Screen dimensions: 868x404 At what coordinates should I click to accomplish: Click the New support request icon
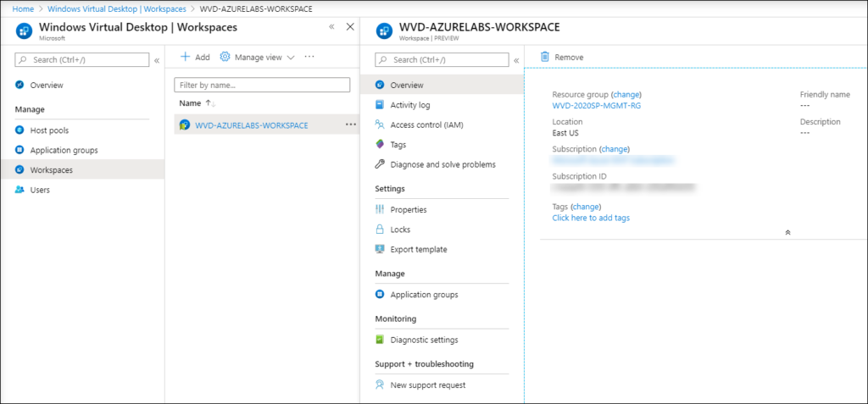click(x=379, y=385)
